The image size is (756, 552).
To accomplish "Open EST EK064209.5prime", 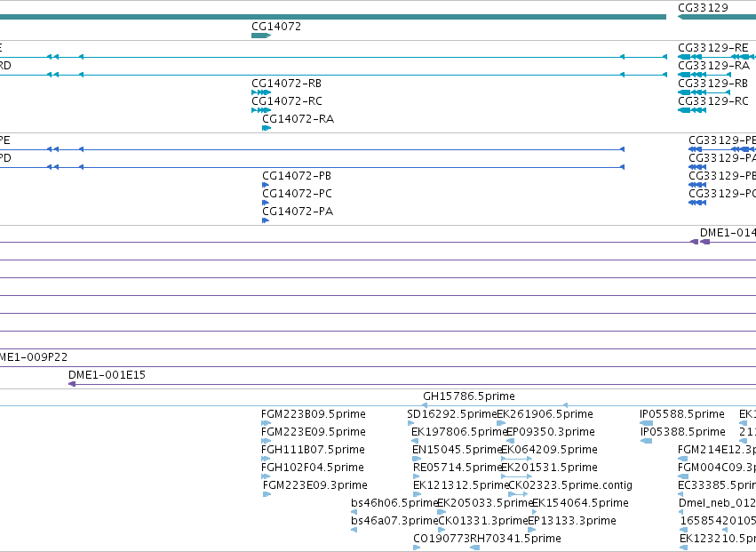I will point(549,450).
